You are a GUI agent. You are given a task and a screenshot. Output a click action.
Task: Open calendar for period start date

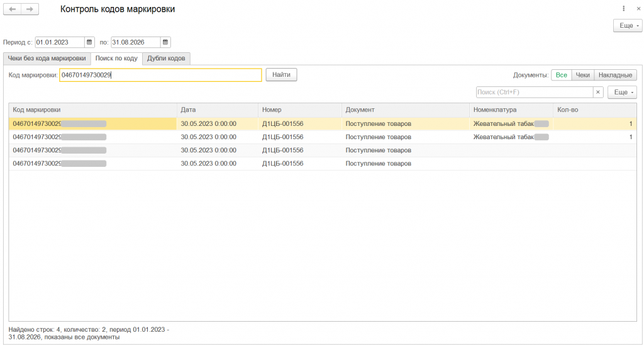89,42
